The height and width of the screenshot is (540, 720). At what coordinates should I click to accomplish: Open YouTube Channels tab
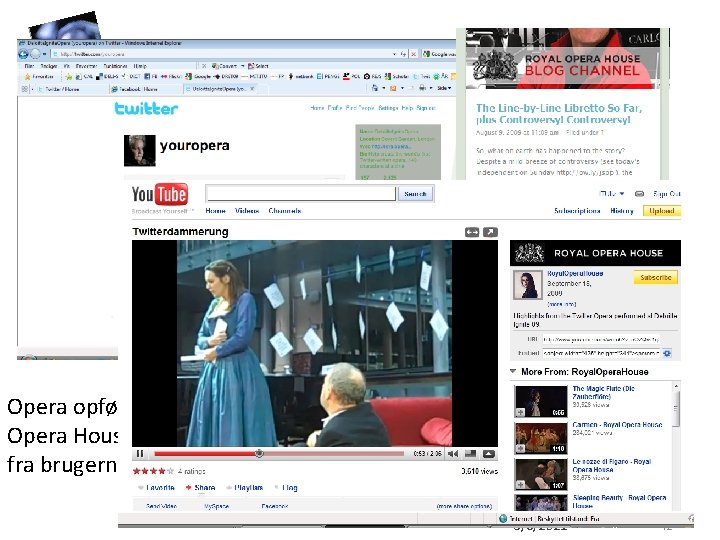(x=285, y=211)
